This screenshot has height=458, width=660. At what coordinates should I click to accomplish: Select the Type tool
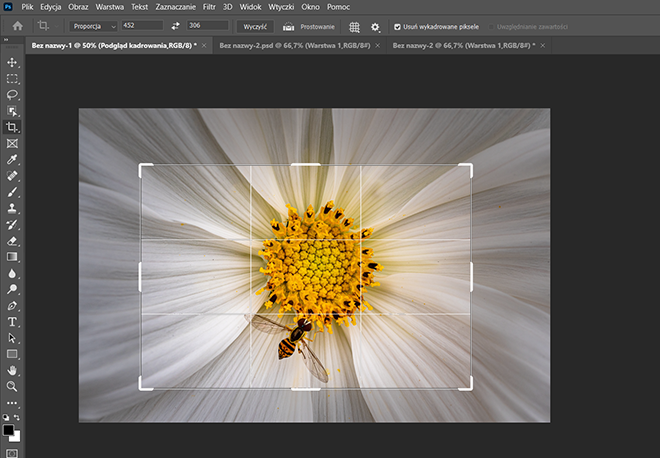(12, 322)
